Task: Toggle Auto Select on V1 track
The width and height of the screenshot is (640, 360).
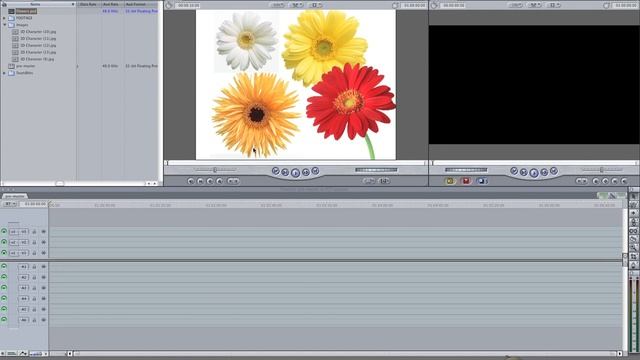Action: [x=44, y=253]
